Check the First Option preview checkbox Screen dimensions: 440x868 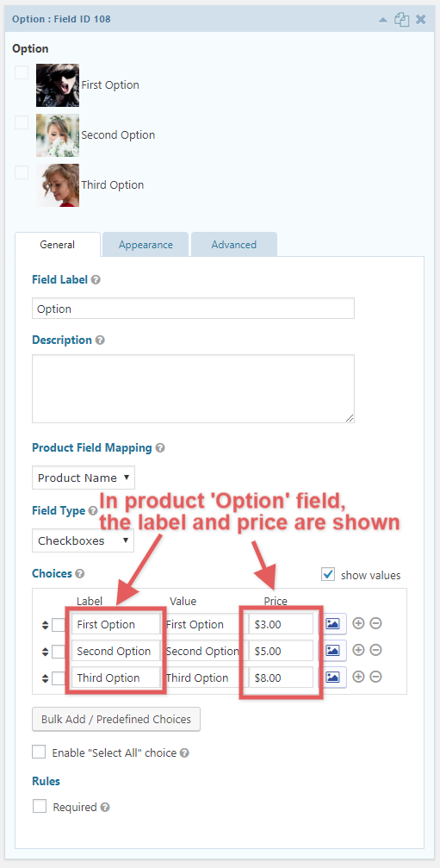[22, 72]
